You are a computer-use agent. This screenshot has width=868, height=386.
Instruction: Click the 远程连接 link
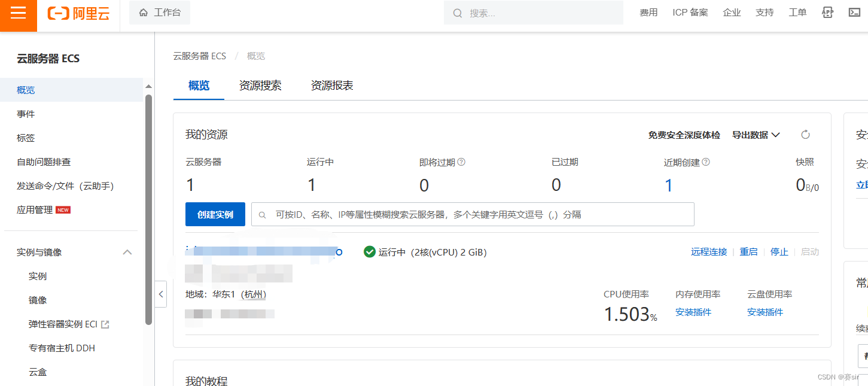point(709,252)
